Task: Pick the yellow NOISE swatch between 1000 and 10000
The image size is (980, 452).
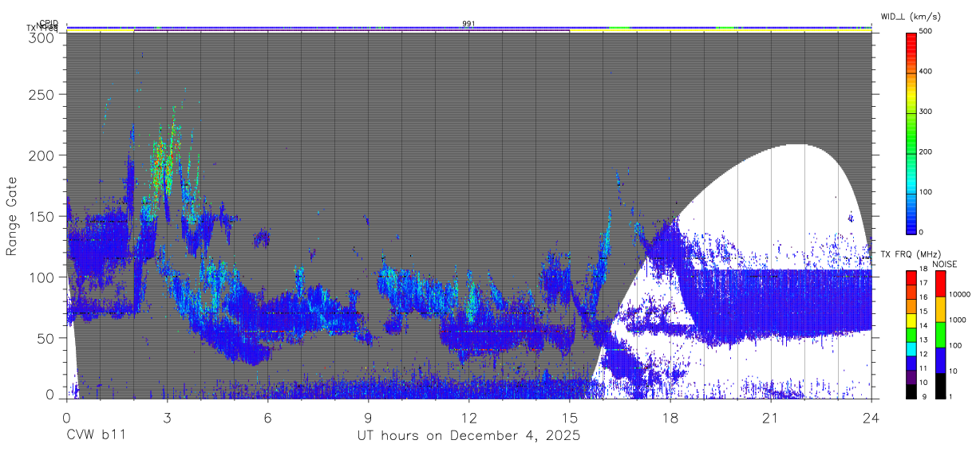Action: coord(940,309)
